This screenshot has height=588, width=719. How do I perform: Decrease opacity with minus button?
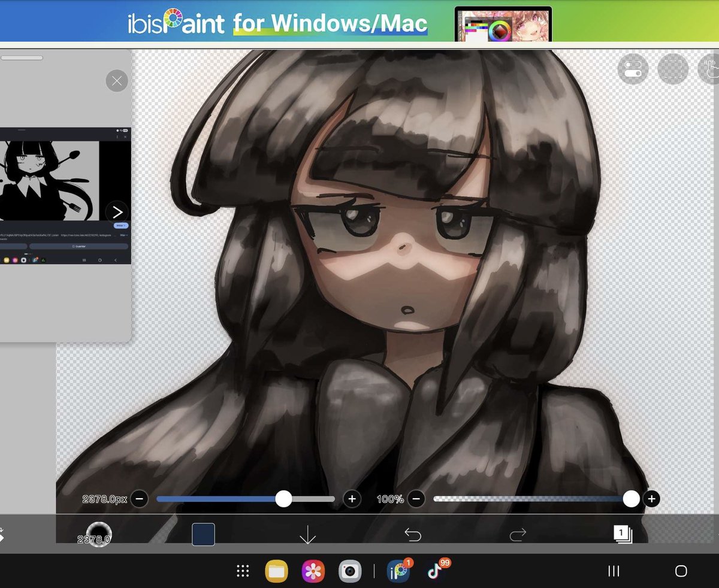417,499
